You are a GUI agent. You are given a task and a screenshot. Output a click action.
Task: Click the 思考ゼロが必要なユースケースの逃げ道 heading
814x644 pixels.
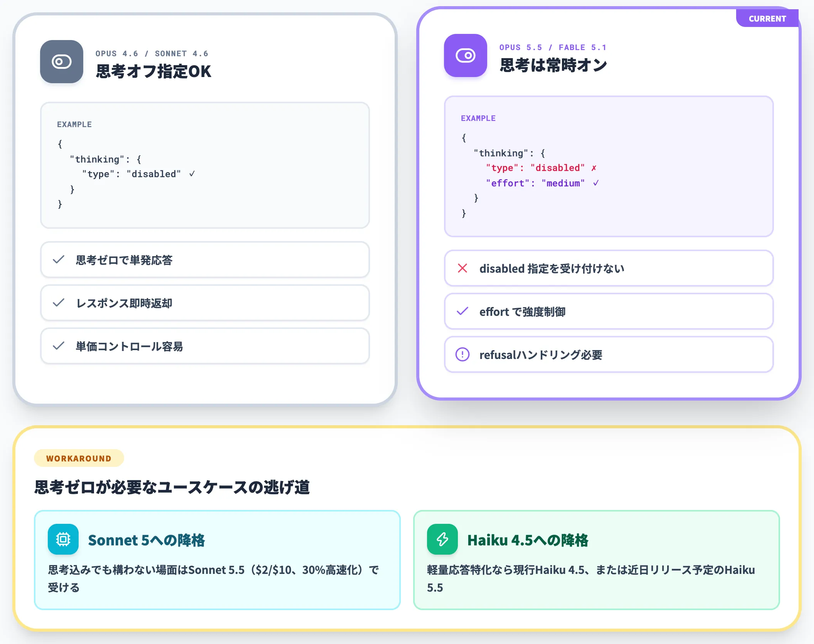coord(172,487)
